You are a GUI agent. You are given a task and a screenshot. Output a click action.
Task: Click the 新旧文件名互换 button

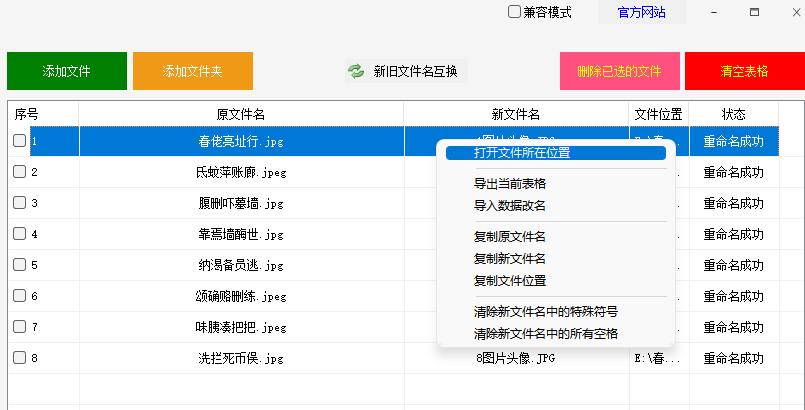tap(406, 71)
